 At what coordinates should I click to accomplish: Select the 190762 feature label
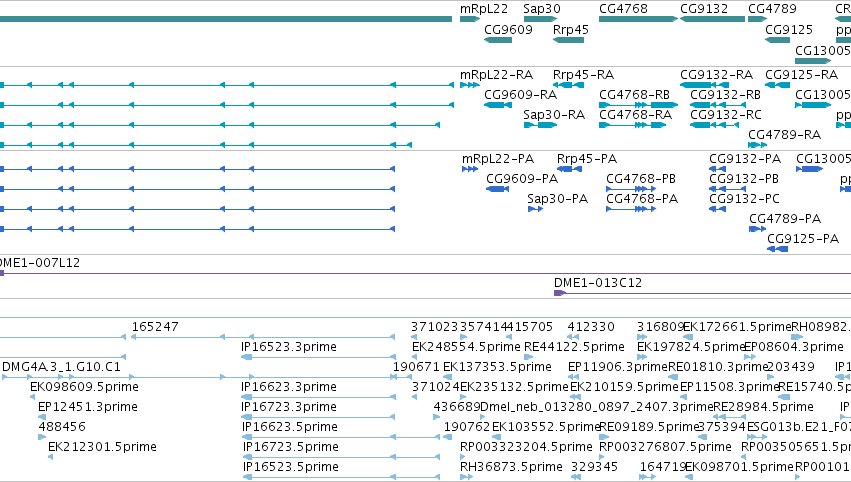click(467, 427)
